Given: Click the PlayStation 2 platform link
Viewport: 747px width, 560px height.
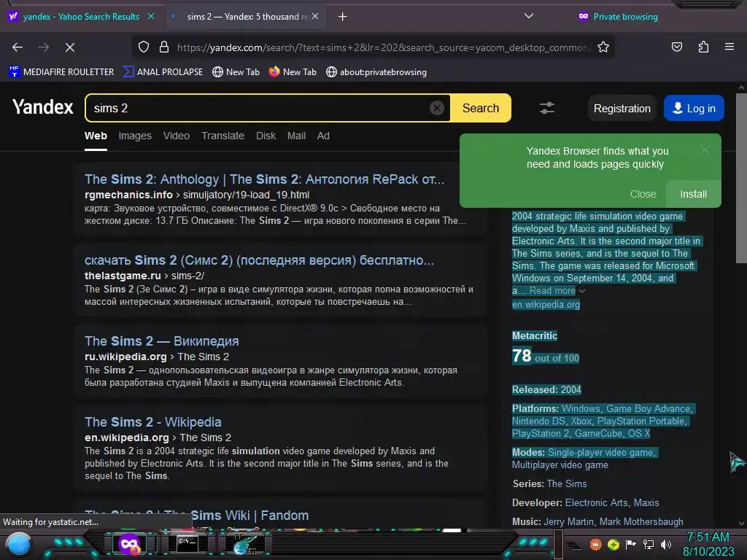Looking at the screenshot, I should tap(541, 433).
